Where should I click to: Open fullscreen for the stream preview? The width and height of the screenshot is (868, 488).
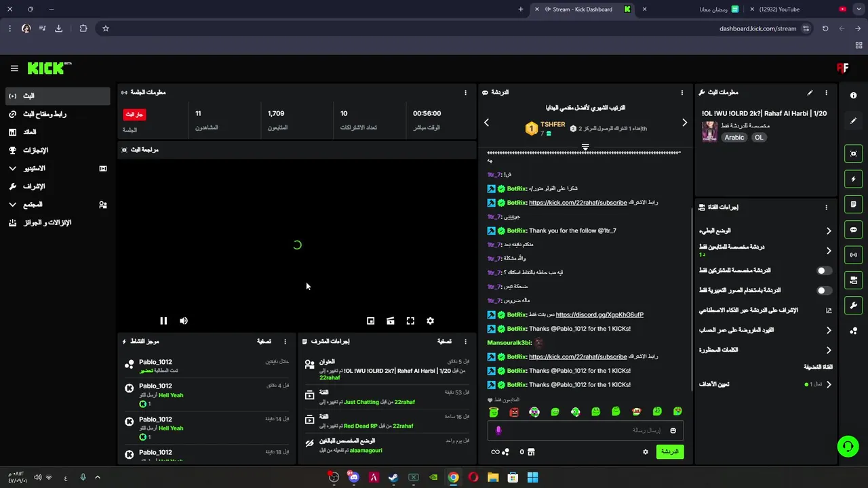point(410,321)
